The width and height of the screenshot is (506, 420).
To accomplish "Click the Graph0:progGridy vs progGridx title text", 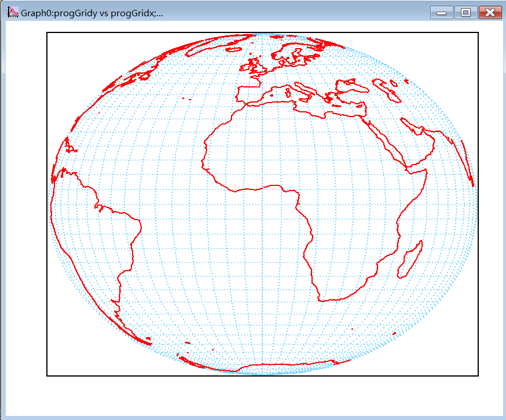I will point(92,13).
